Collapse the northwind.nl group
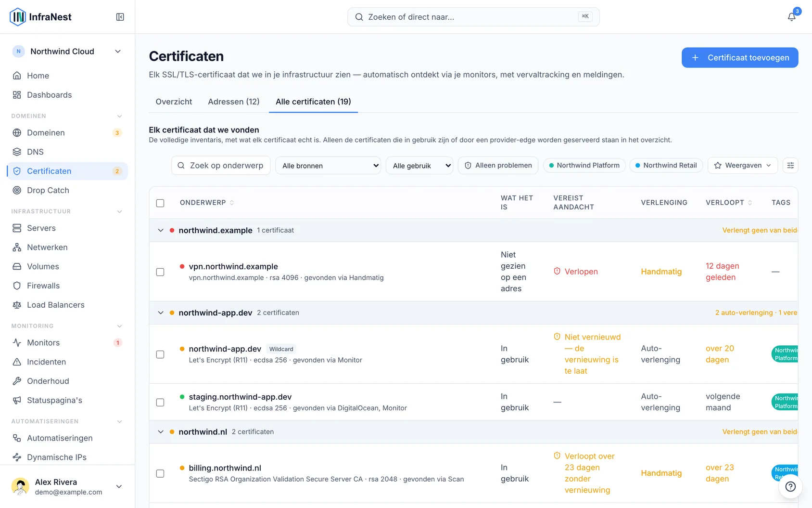The height and width of the screenshot is (508, 812). [161, 432]
